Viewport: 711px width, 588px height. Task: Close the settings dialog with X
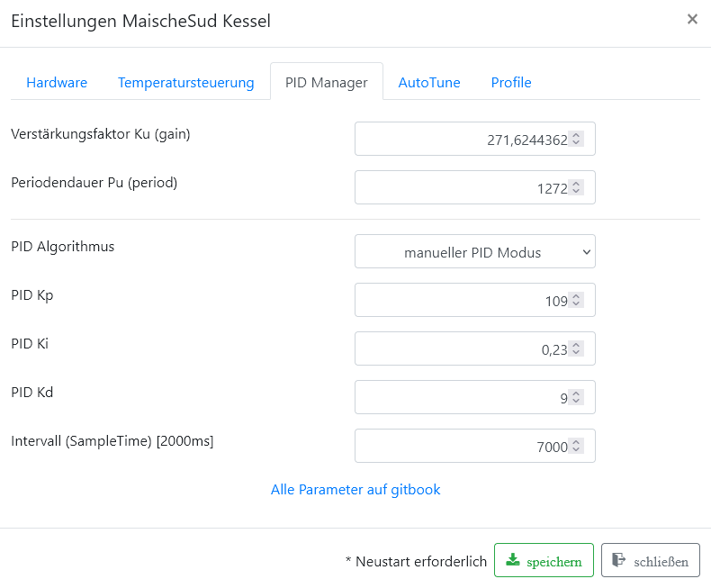691,19
